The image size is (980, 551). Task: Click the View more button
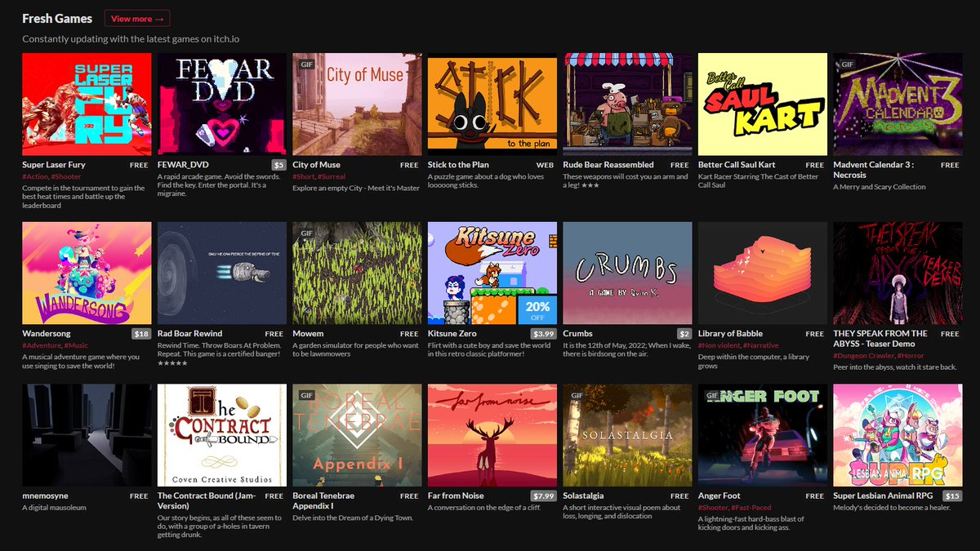137,18
